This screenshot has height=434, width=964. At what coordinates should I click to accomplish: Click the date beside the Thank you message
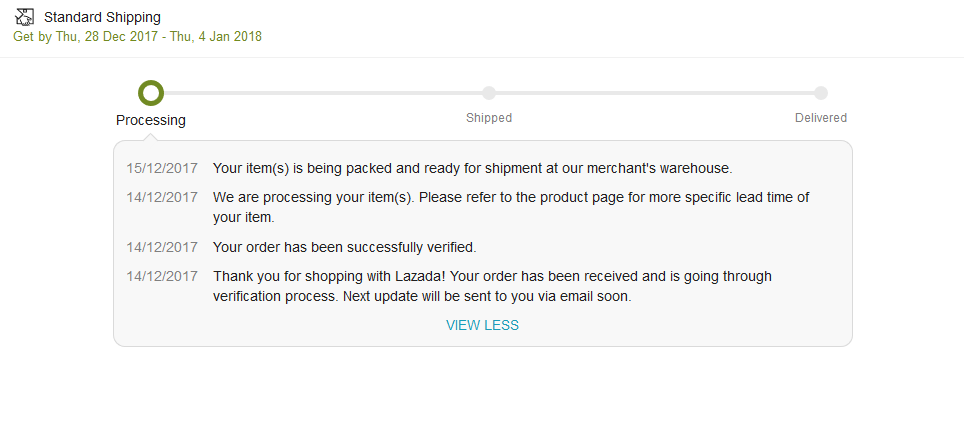tap(162, 276)
